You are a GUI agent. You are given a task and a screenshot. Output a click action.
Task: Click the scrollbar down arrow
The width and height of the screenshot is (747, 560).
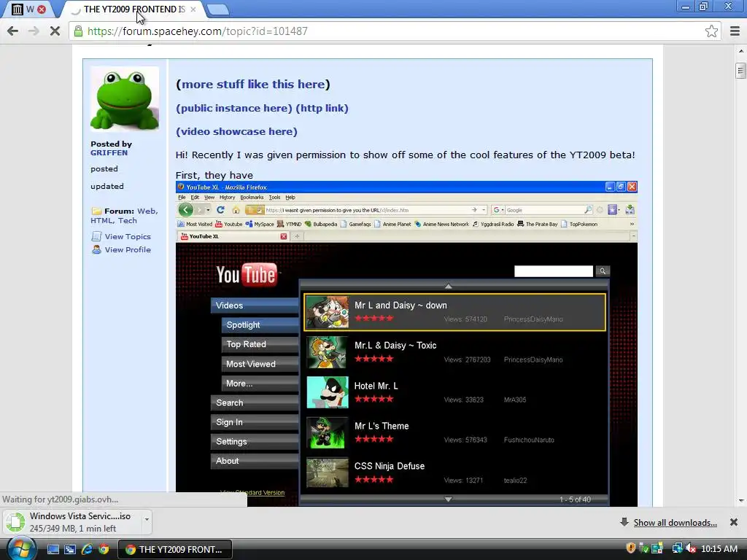coord(740,500)
